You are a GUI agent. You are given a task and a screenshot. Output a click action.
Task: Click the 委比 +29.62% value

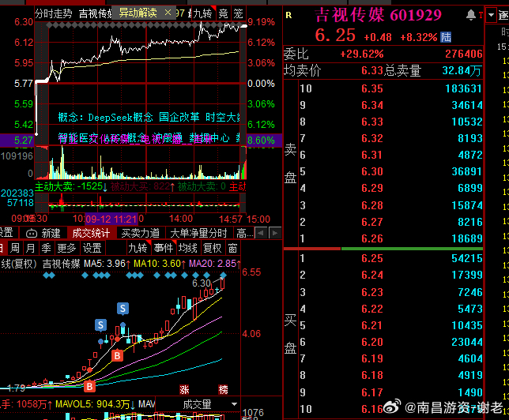pyautogui.click(x=362, y=54)
